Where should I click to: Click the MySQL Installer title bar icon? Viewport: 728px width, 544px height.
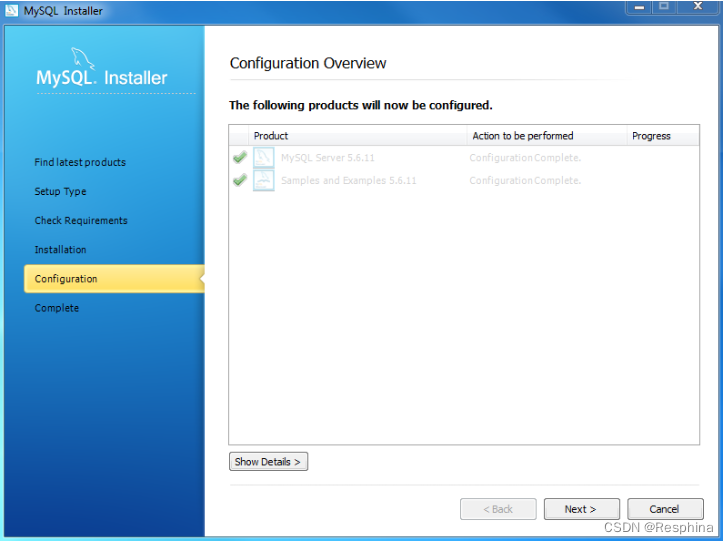tap(11, 10)
